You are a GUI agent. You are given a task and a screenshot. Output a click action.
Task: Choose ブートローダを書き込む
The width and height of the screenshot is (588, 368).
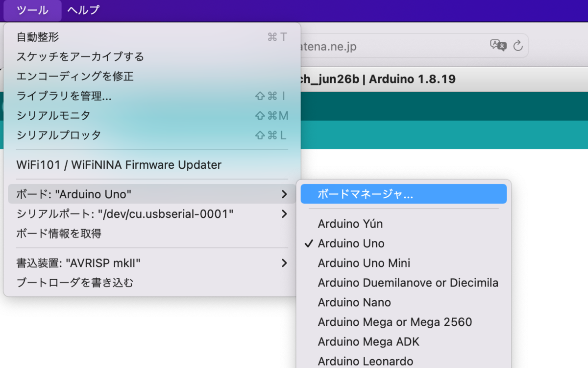pyautogui.click(x=152, y=283)
